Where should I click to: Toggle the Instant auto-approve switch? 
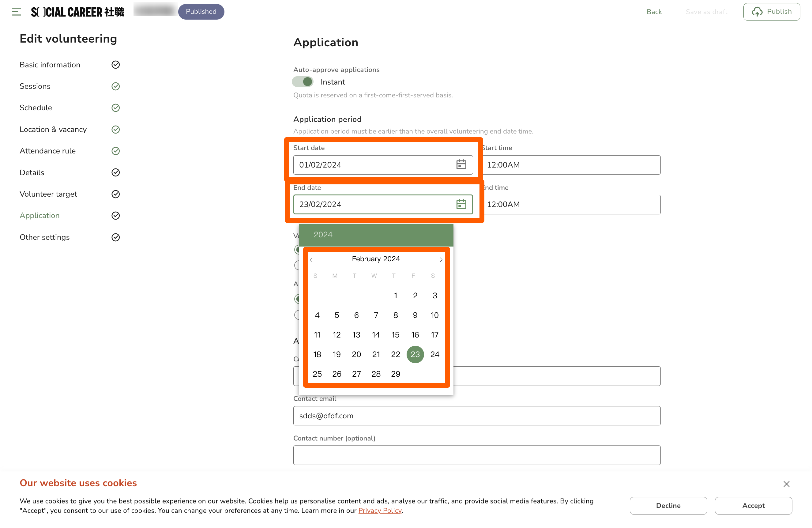[x=303, y=82]
